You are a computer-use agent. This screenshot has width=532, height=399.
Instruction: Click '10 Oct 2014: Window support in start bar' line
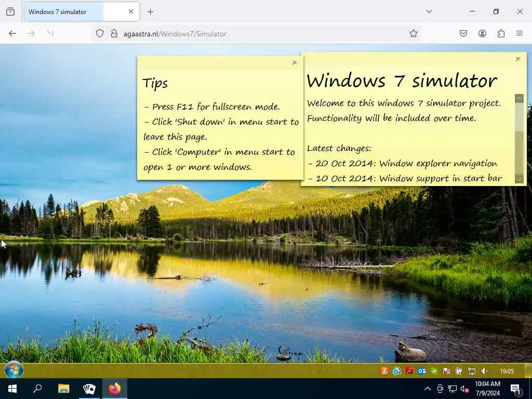405,179
